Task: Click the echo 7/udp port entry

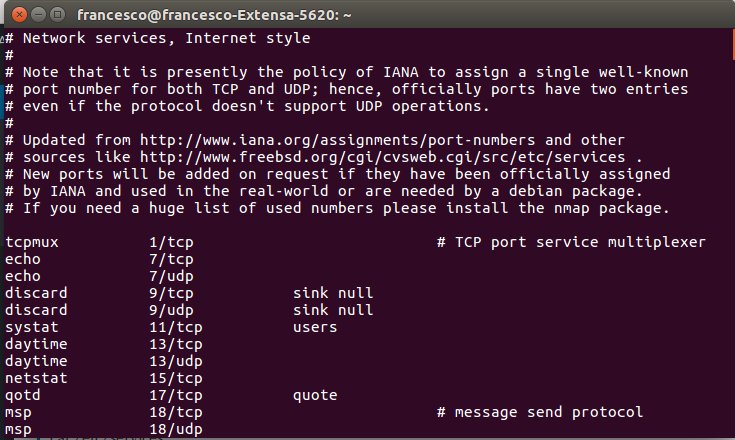Action: click(x=171, y=276)
